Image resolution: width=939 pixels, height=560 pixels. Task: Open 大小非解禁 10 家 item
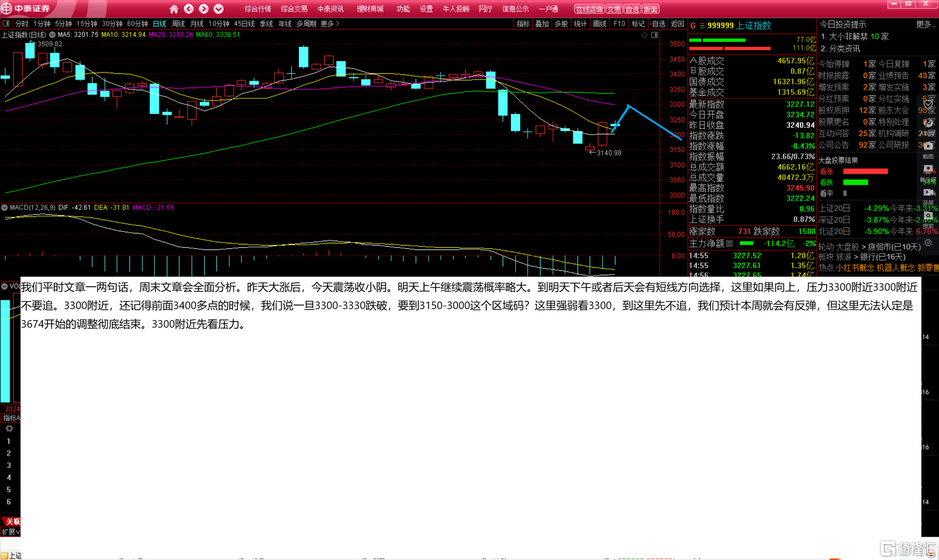click(x=855, y=37)
